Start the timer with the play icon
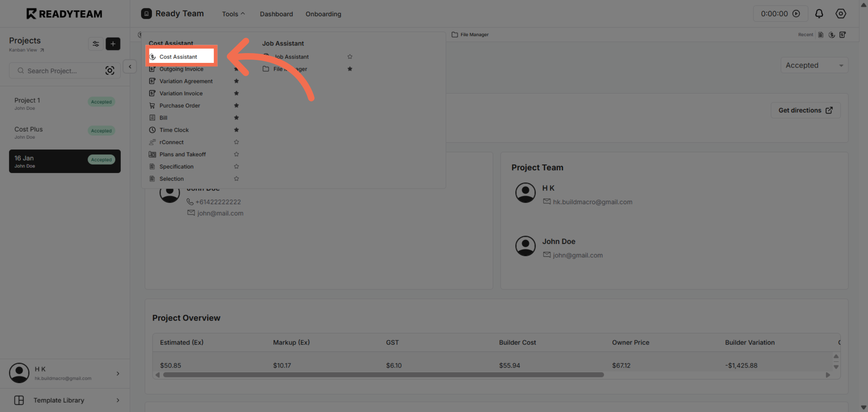Image resolution: width=868 pixels, height=412 pixels. pos(796,14)
